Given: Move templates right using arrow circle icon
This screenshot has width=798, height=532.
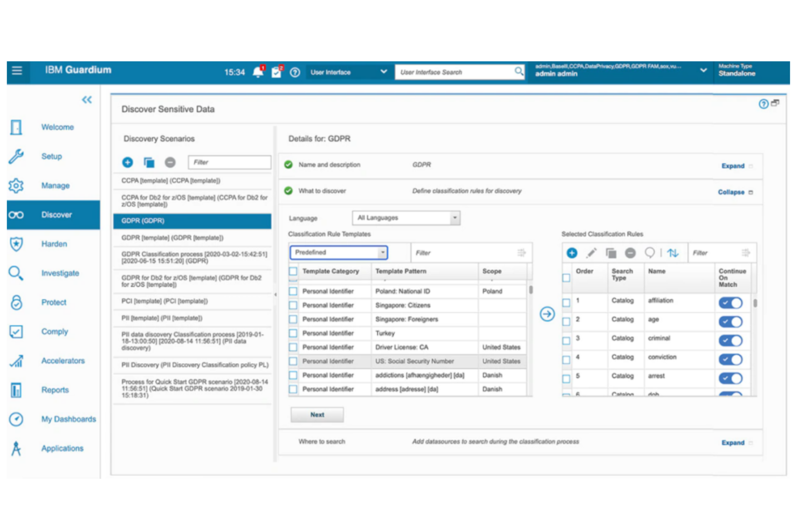Looking at the screenshot, I should pos(547,314).
